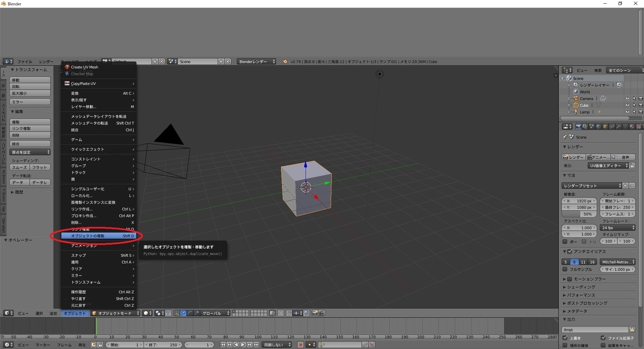Click remove render preset minus icon
Image resolution: width=644 pixels, height=349 pixels.
pos(632,185)
